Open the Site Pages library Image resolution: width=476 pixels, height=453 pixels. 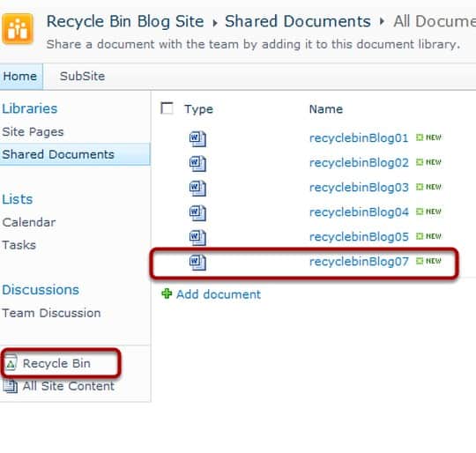[33, 131]
